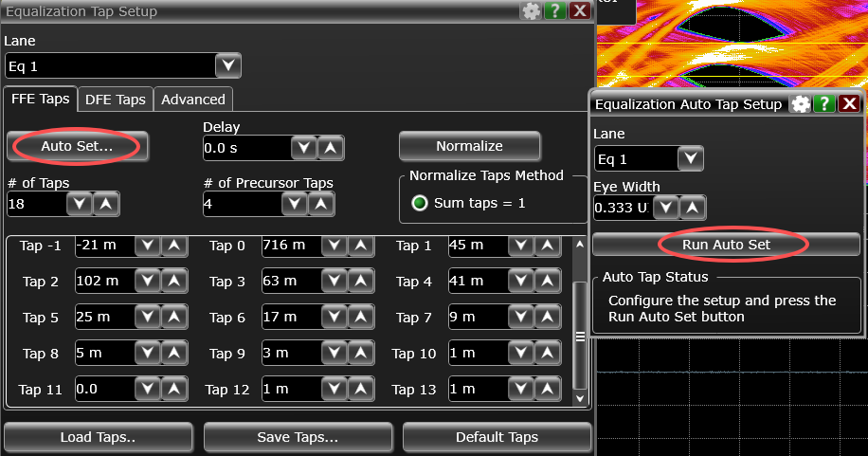Increase the number of Precursor Taps
Screen dimensions: 868x456
tap(321, 204)
